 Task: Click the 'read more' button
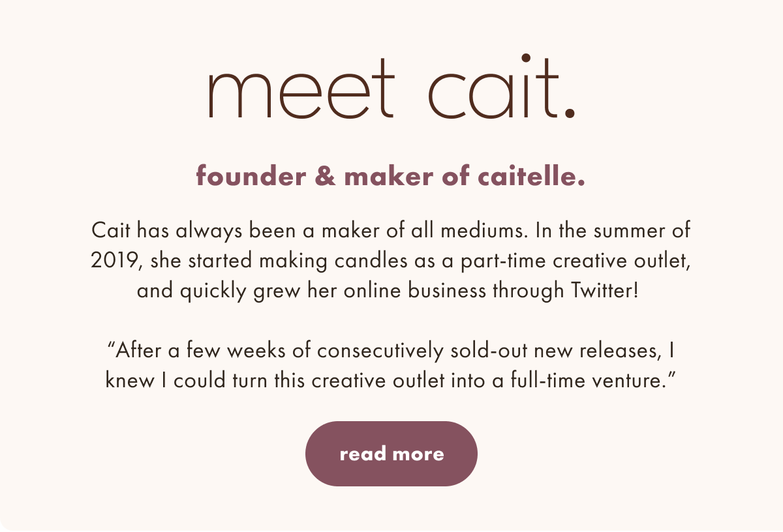[391, 454]
